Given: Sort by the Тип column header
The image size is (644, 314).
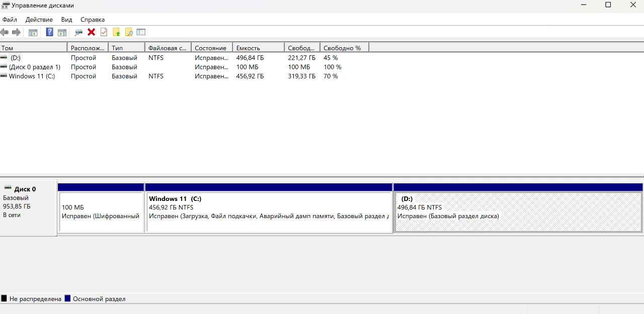Looking at the screenshot, I should coord(127,48).
